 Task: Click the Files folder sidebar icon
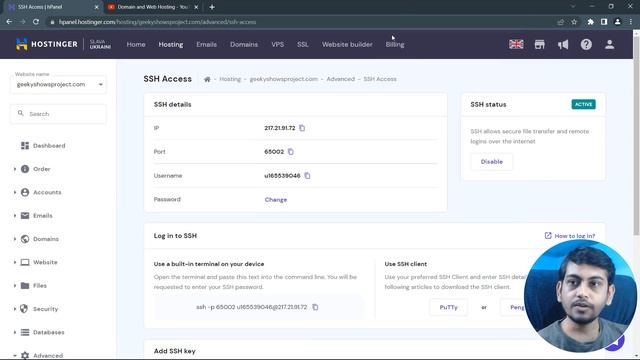(x=25, y=285)
